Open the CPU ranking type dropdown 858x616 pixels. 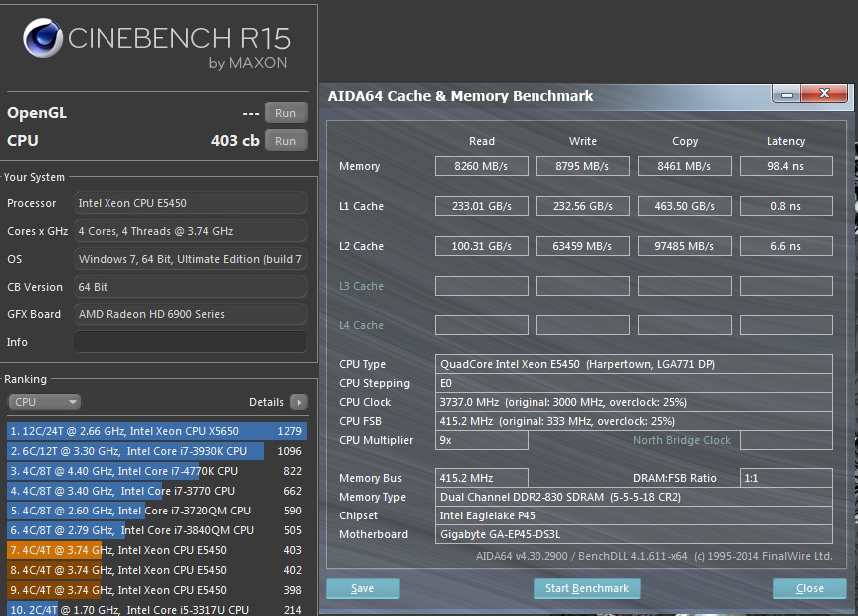45,402
